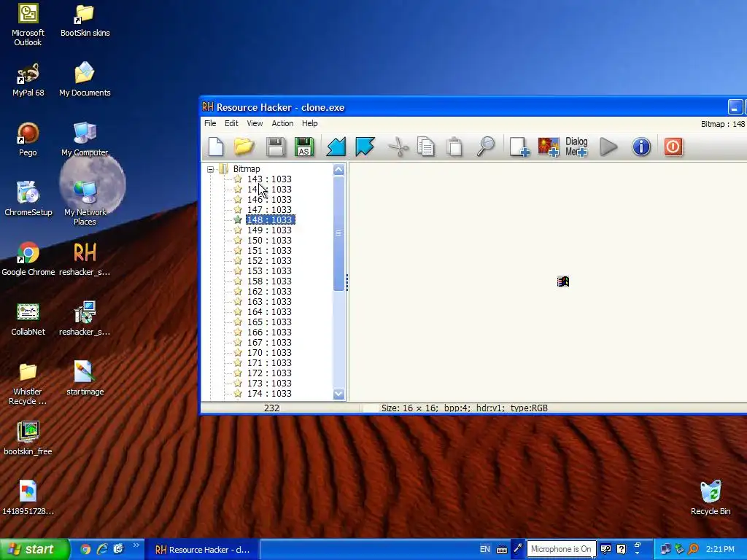This screenshot has width=747, height=560.
Task: Open the Microsoft Outlook desktop icon
Action: 28,25
